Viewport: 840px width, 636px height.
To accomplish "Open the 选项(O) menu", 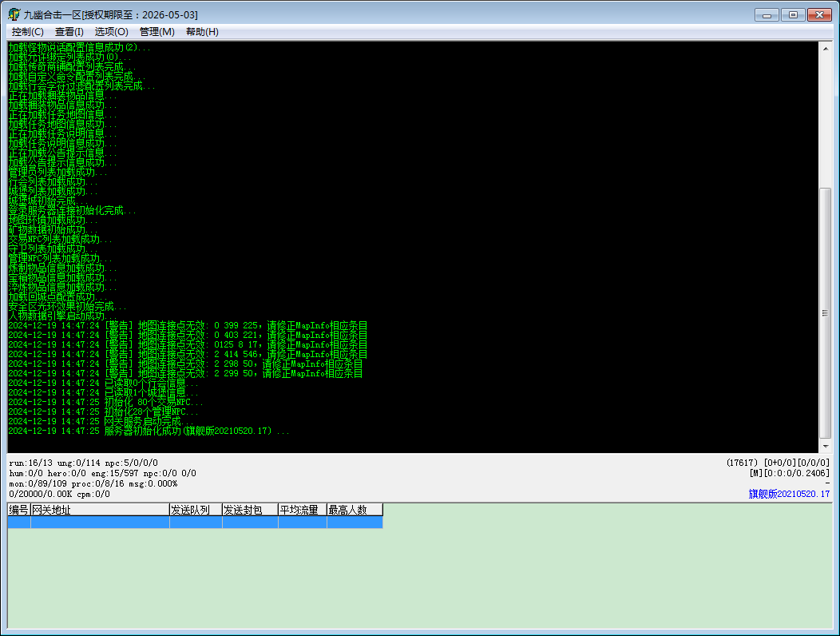I will [x=112, y=32].
